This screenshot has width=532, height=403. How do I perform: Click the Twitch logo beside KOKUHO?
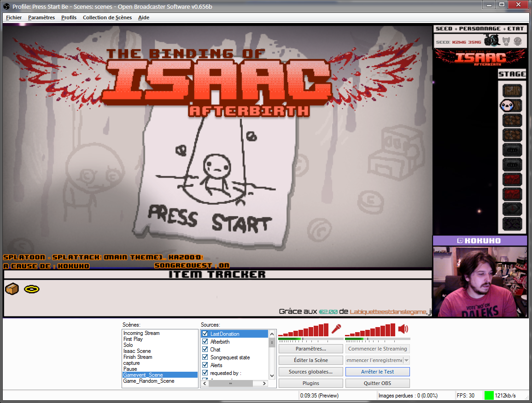point(460,241)
